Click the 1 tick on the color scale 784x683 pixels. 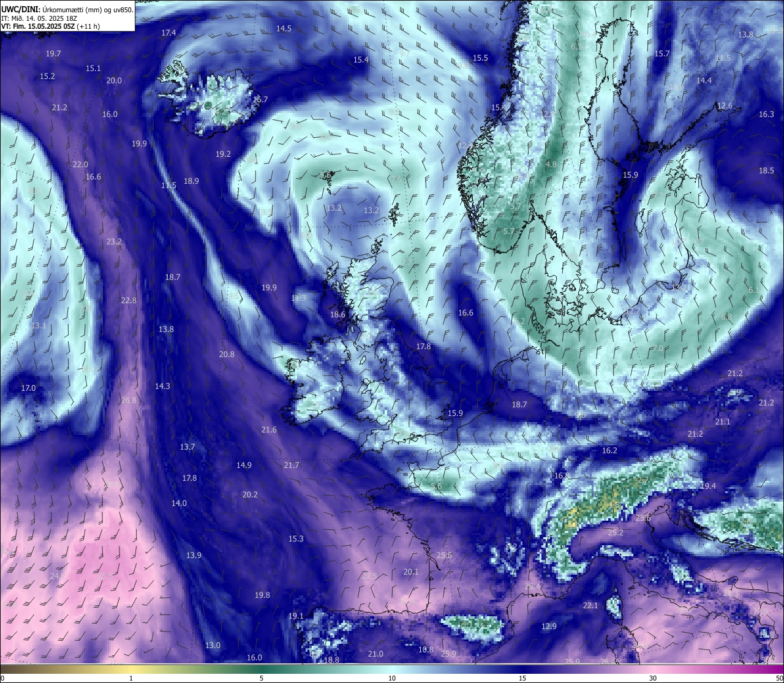[x=131, y=678]
